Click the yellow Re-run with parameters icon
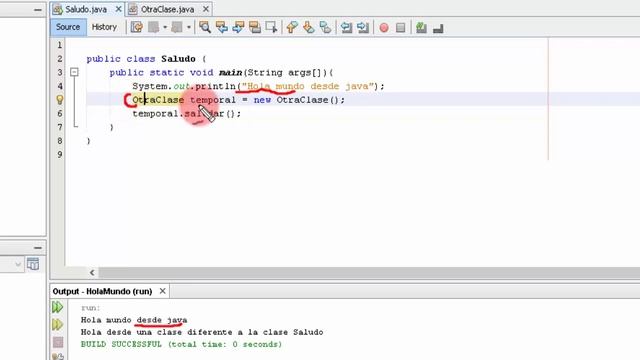This screenshot has height=360, width=640. click(x=58, y=324)
